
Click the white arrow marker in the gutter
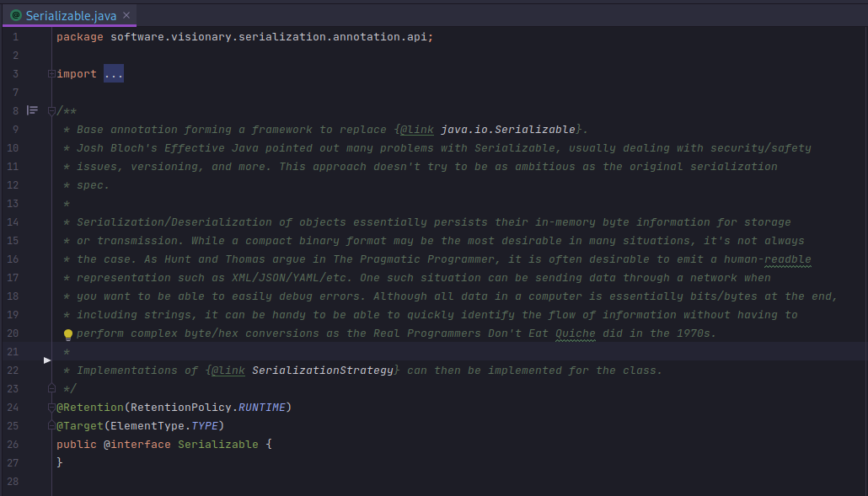pos(47,360)
